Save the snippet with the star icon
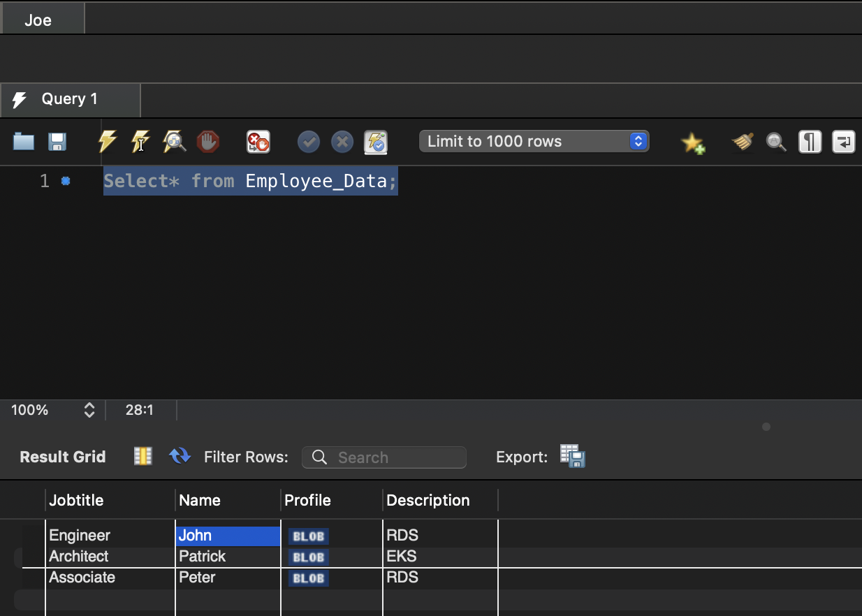862x616 pixels. pyautogui.click(x=693, y=141)
